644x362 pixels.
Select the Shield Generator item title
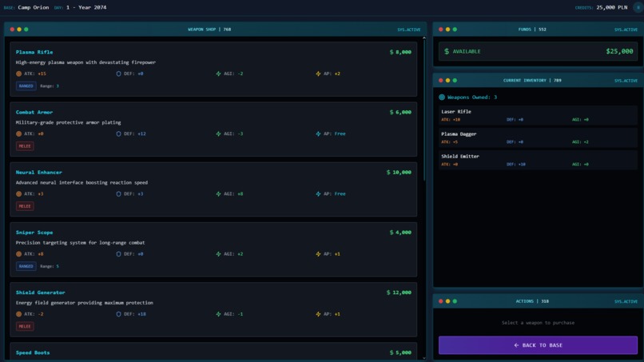pos(40,292)
